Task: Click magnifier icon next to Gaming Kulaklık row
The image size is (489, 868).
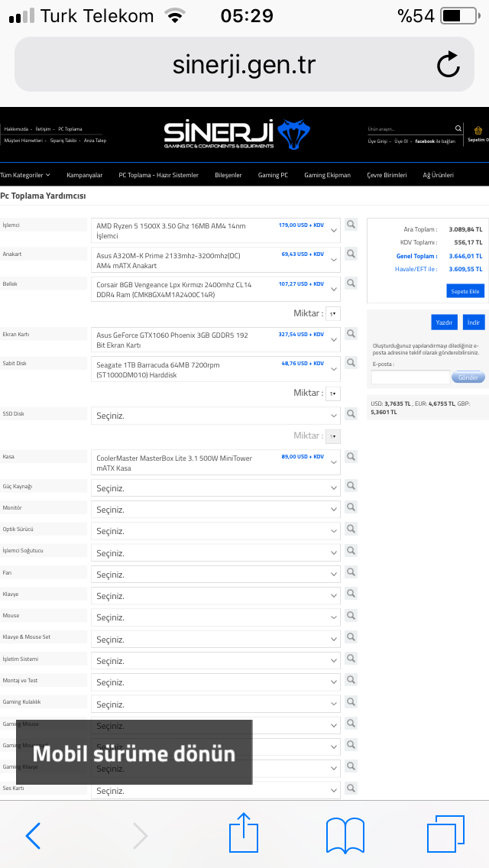Action: coord(351,701)
